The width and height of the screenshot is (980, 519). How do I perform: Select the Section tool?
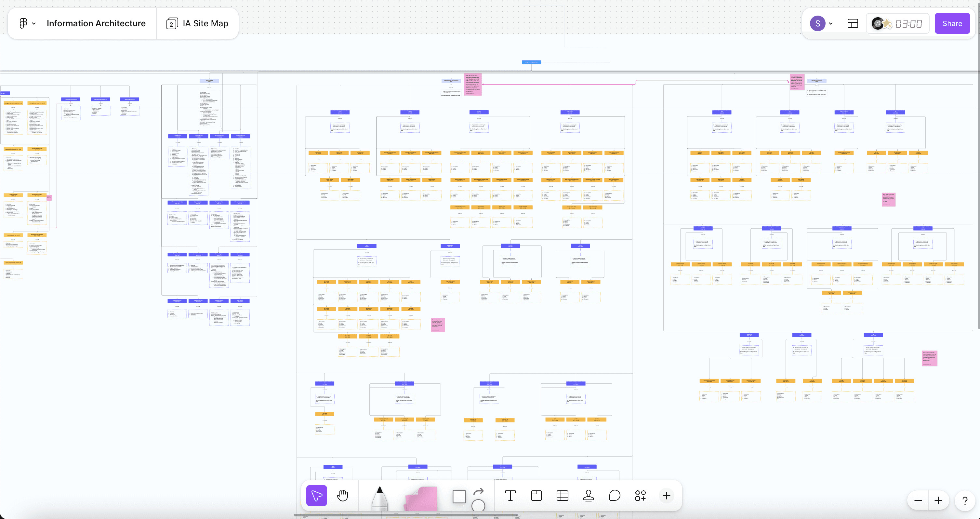coord(536,495)
